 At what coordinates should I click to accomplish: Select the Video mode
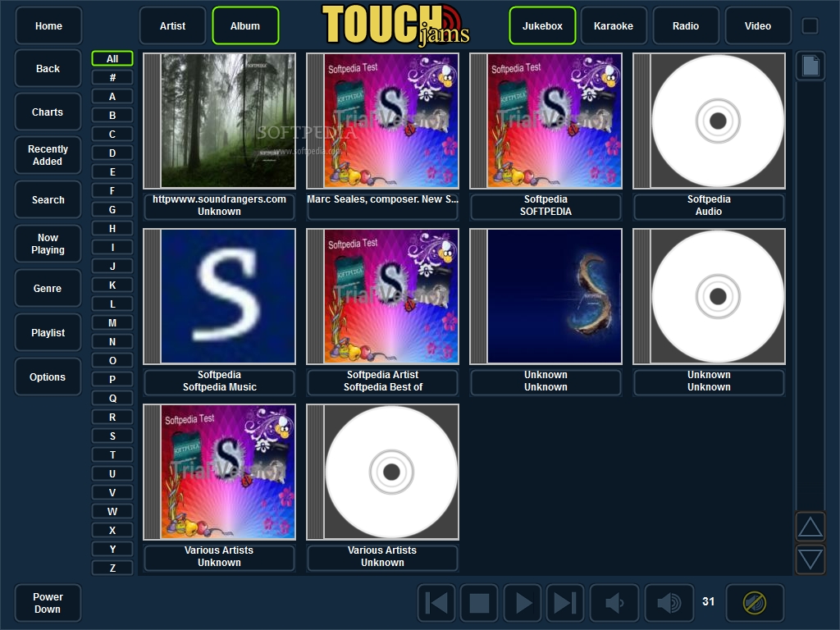coord(758,25)
